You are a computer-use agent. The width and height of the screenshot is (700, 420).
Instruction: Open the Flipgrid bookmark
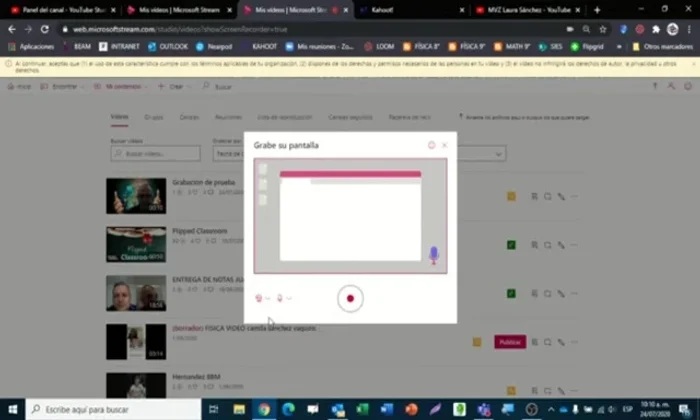[588, 46]
